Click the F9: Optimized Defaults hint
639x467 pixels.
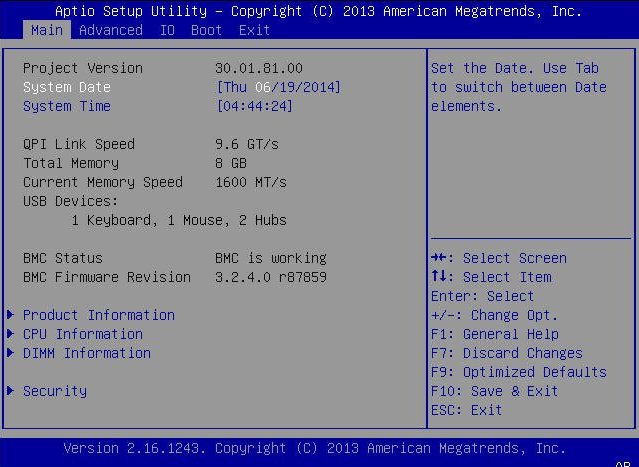click(x=519, y=372)
